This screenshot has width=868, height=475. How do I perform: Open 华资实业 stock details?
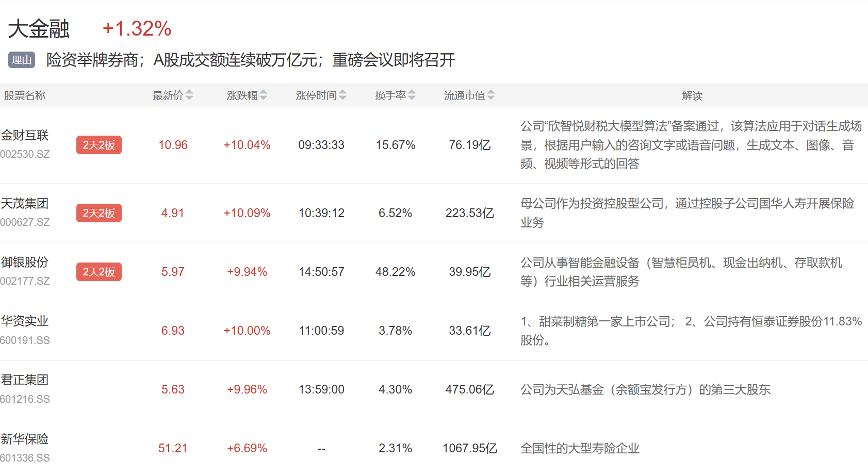tap(25, 321)
